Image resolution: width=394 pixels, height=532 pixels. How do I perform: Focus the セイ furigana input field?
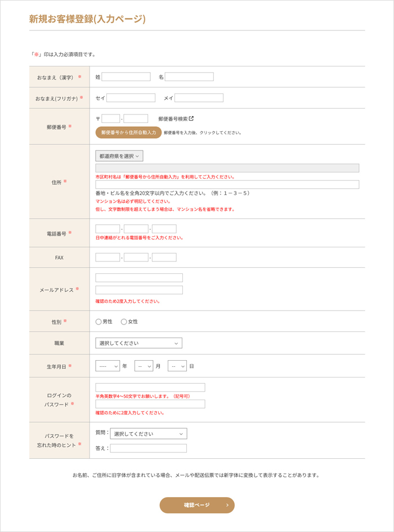coord(131,98)
